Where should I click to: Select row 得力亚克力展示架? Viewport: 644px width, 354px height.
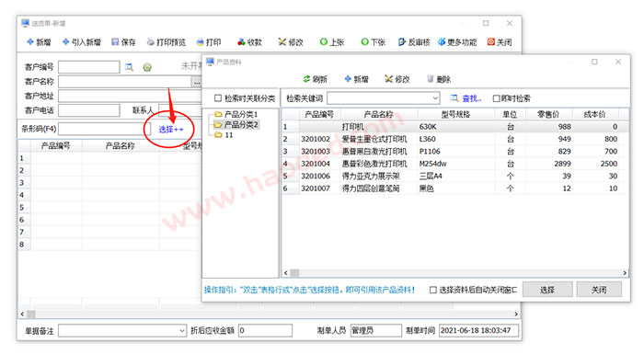click(x=455, y=177)
